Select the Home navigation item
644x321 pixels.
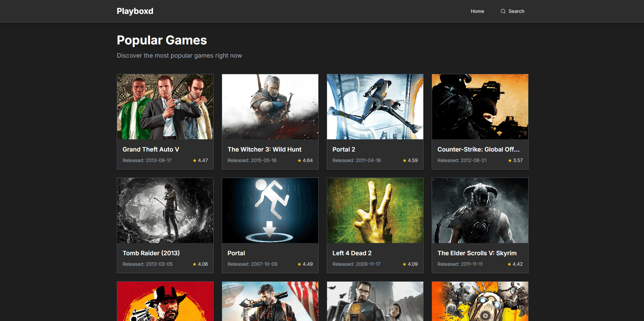477,11
